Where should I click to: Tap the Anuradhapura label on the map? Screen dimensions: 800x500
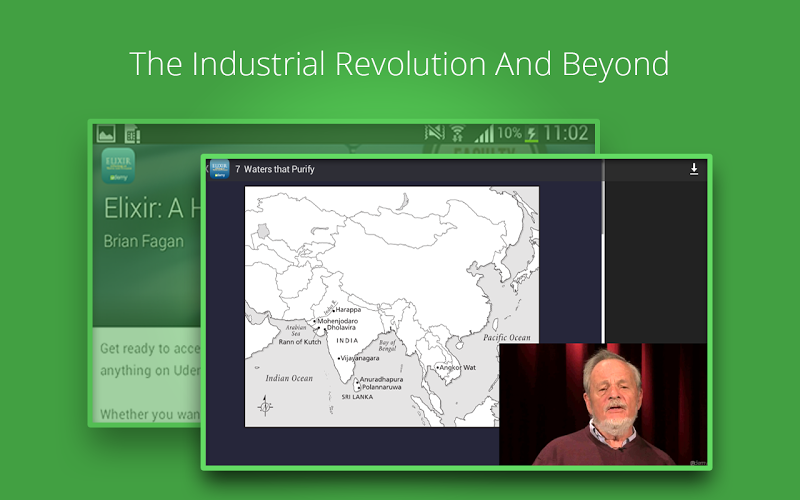point(382,380)
